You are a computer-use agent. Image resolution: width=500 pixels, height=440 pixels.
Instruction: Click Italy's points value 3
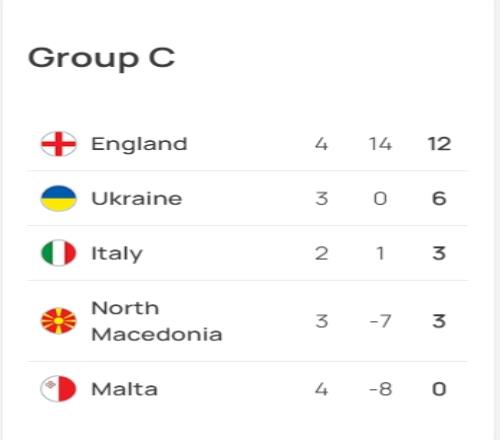(439, 253)
